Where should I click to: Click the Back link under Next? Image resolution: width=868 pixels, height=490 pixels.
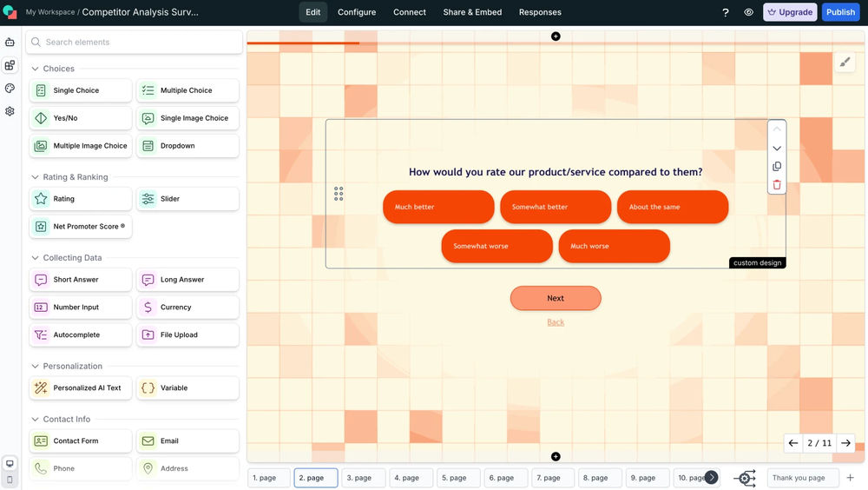556,322
